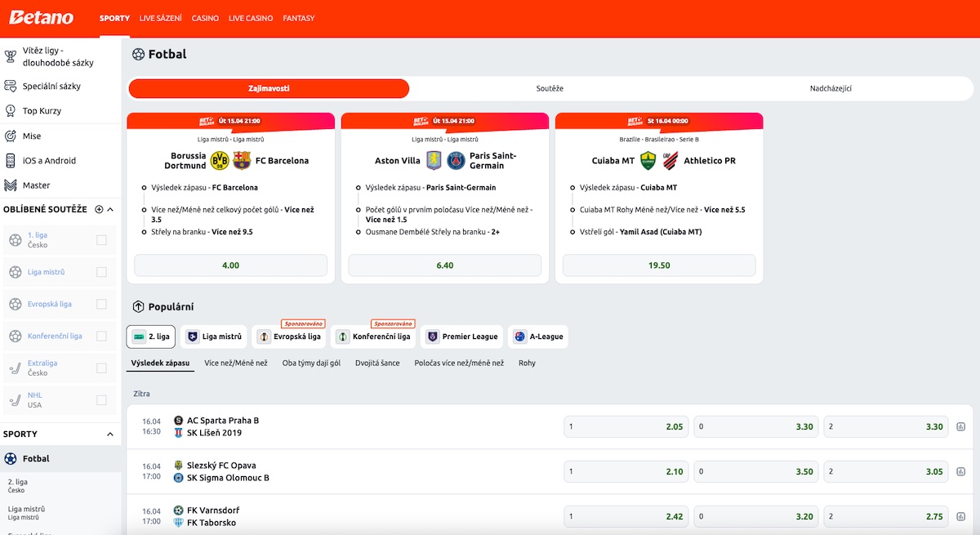Click the iOS a Android phone icon

(11, 161)
